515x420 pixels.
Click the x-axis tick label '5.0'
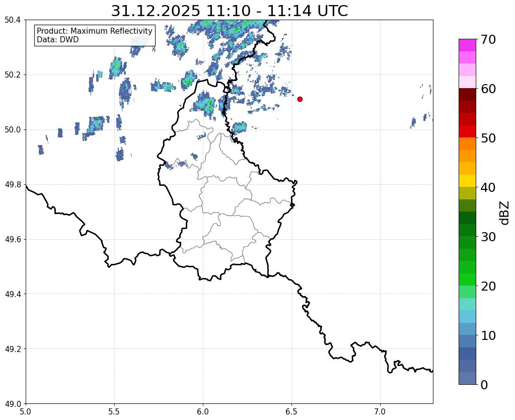point(26,411)
